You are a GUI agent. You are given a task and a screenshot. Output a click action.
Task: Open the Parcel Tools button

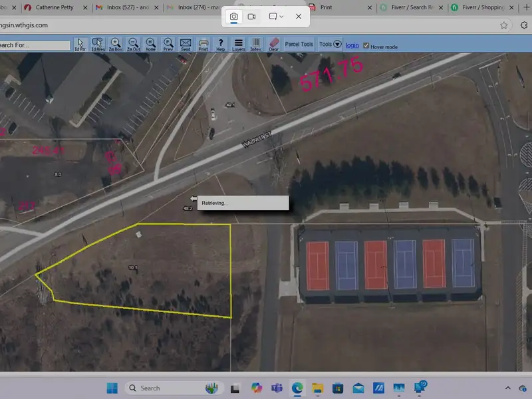point(299,45)
